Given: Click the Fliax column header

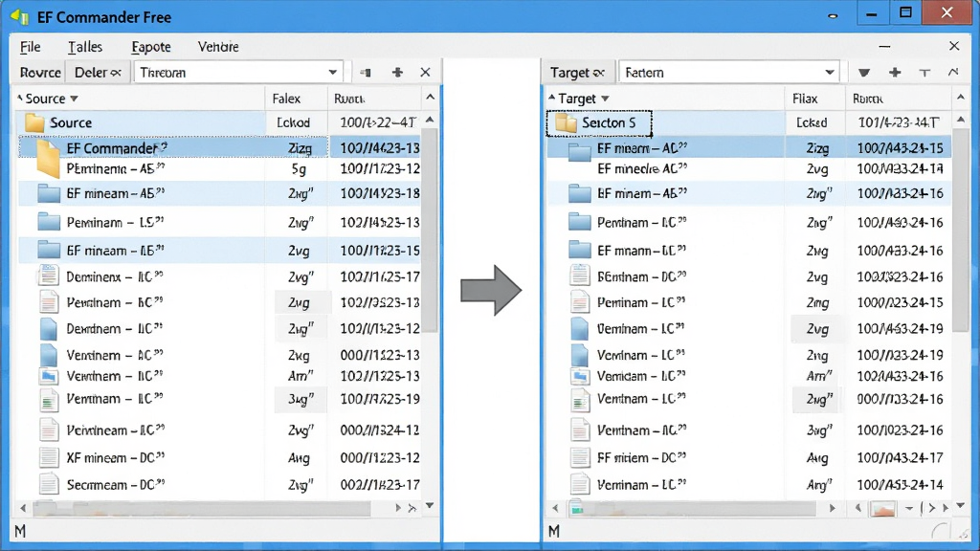Looking at the screenshot, I should tap(814, 99).
